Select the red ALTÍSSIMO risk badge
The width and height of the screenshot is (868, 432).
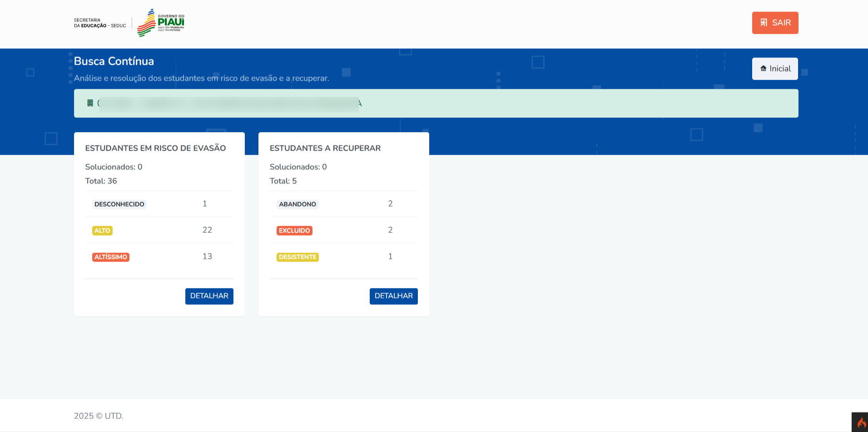[x=111, y=257]
